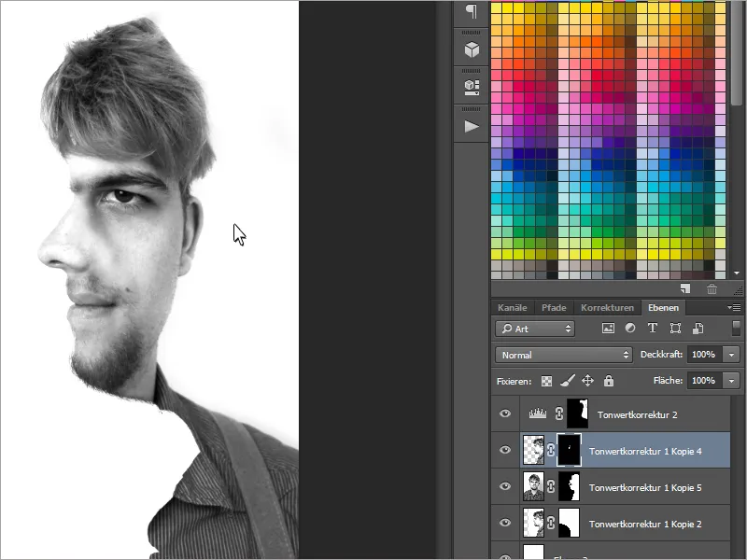Screen dimensions: 747x560
Task: Filter layers by pixel layer icon
Action: point(608,329)
